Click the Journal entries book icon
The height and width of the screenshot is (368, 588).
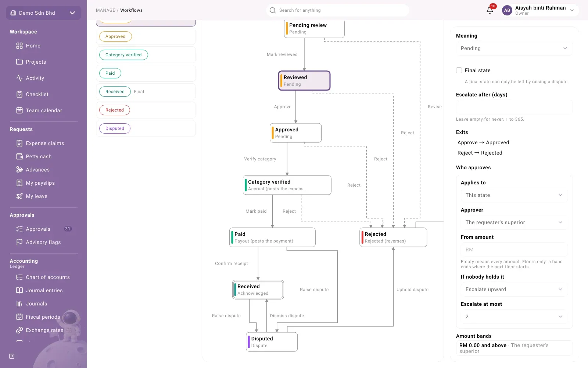coord(19,290)
